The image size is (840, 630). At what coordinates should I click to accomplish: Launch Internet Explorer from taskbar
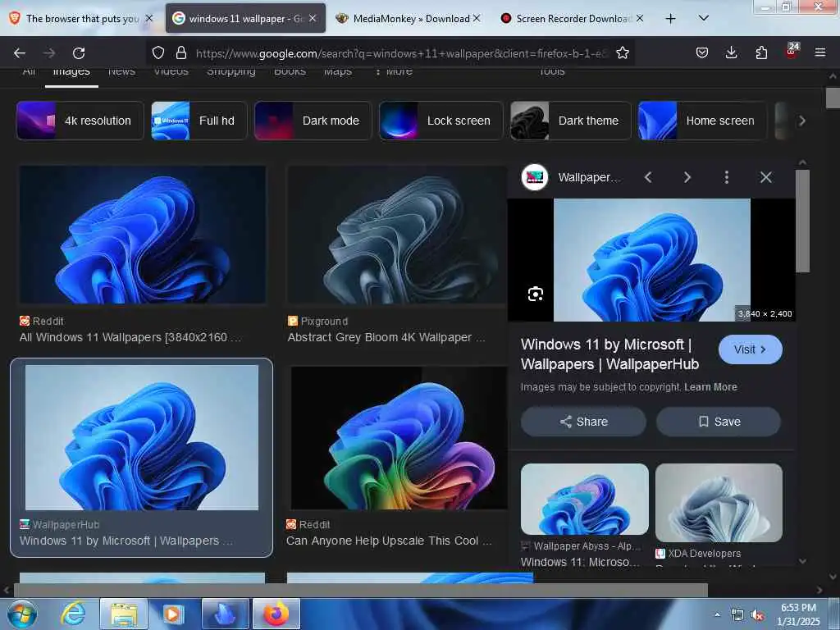[72, 614]
